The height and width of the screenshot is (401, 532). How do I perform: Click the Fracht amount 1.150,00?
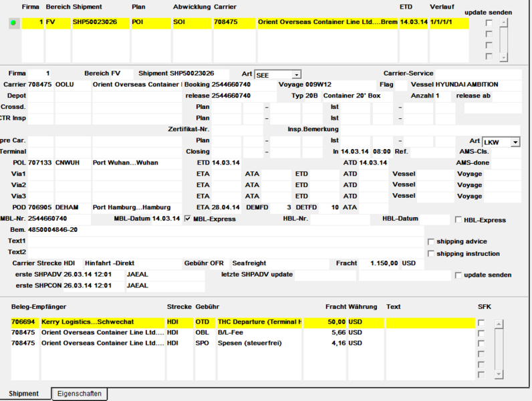[x=379, y=263]
